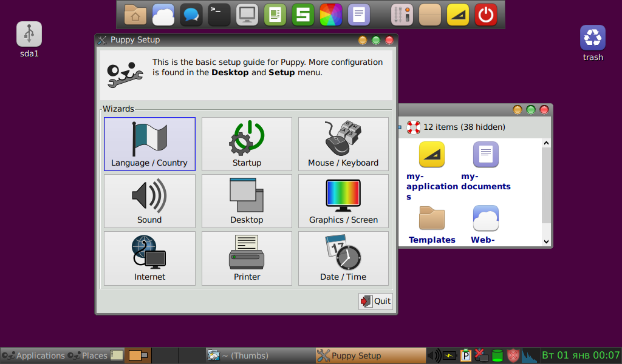Image resolution: width=622 pixels, height=364 pixels.
Task: Click the tan package box dock icon
Action: [429, 15]
